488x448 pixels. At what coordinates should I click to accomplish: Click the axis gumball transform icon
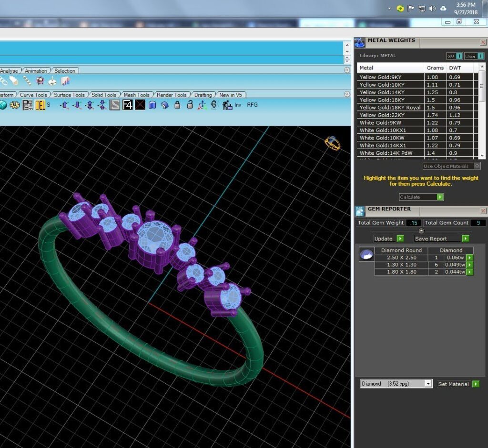point(202,105)
